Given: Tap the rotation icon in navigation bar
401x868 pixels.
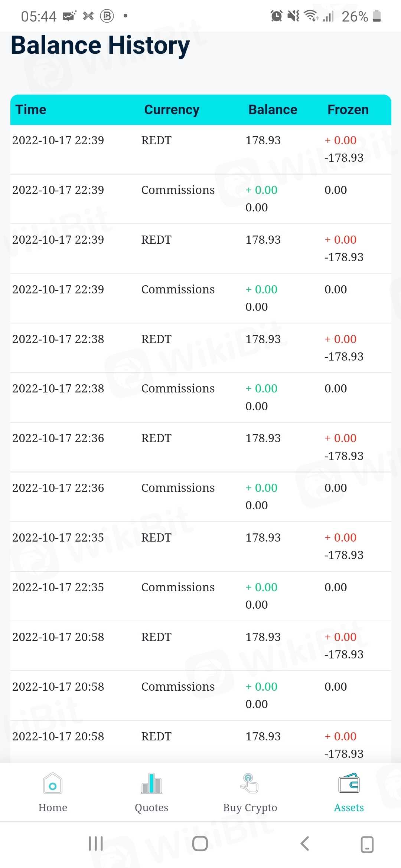Looking at the screenshot, I should (x=367, y=844).
